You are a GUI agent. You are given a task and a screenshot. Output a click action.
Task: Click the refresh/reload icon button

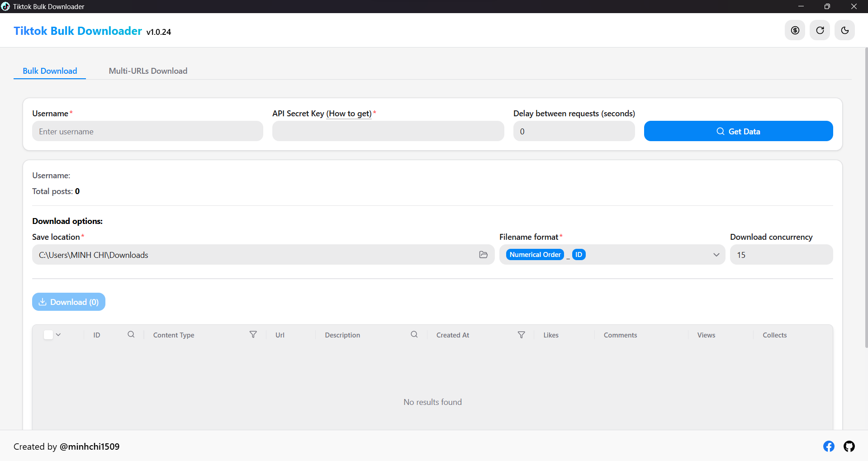click(x=820, y=30)
